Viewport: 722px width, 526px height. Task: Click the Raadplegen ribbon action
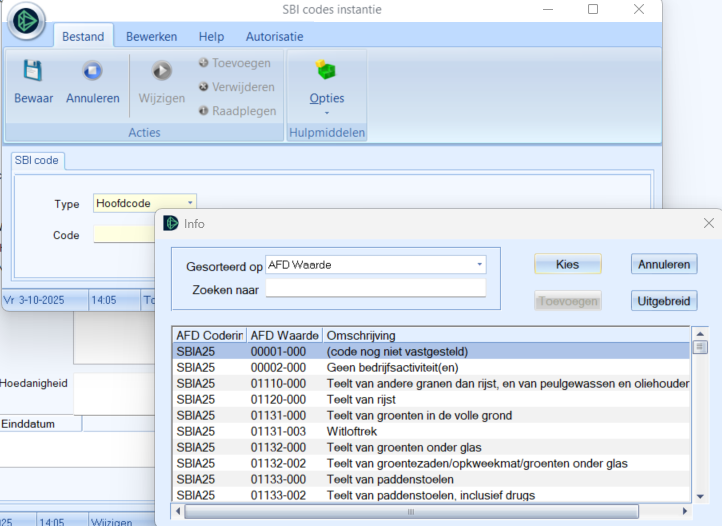click(237, 111)
